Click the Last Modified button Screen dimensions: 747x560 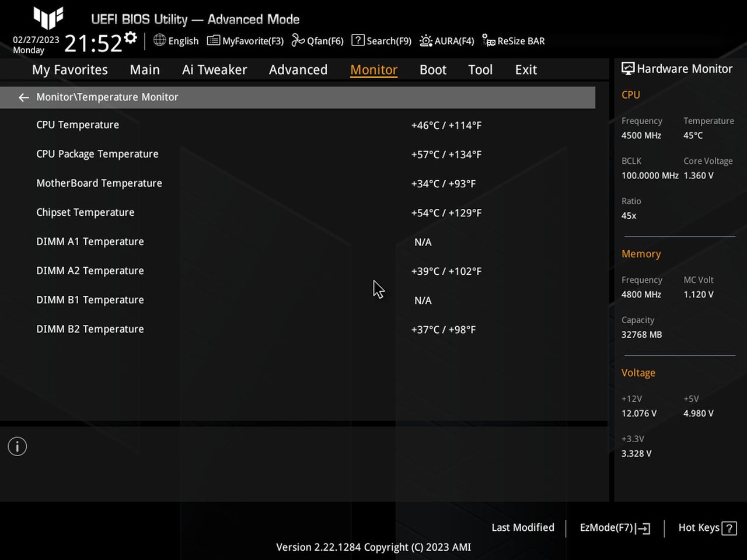523,527
